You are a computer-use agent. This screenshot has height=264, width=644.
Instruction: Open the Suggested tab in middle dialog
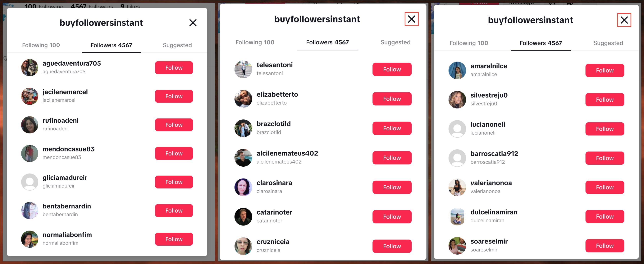[x=395, y=42]
